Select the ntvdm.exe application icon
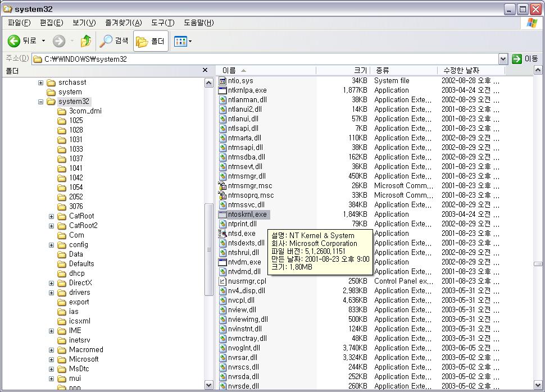The image size is (545, 392). tap(222, 262)
